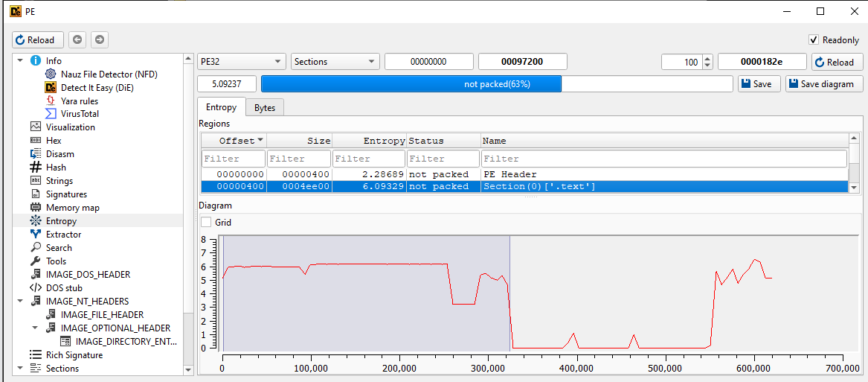
Task: Open Yara rules entry
Action: [x=80, y=101]
